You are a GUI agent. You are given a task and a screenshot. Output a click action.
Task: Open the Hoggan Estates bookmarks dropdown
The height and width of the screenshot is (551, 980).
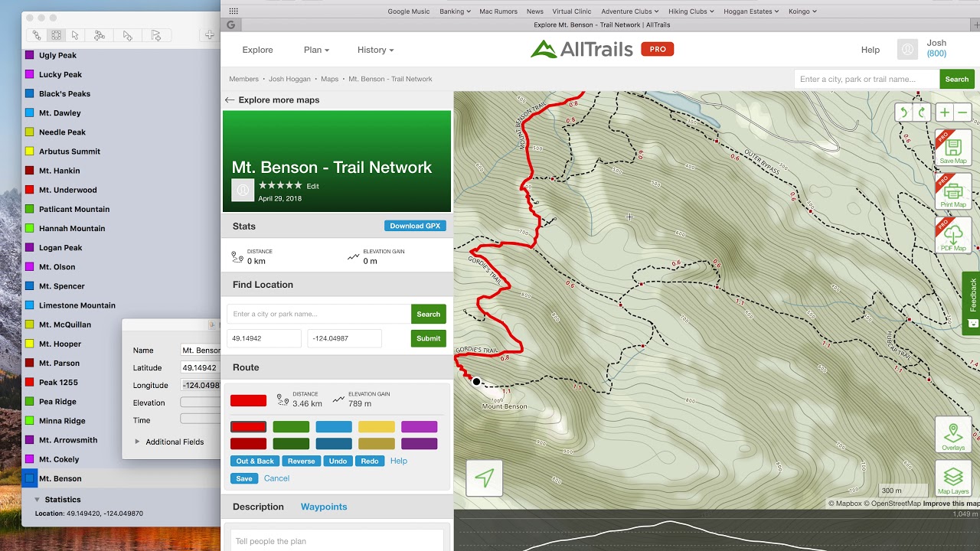751,11
